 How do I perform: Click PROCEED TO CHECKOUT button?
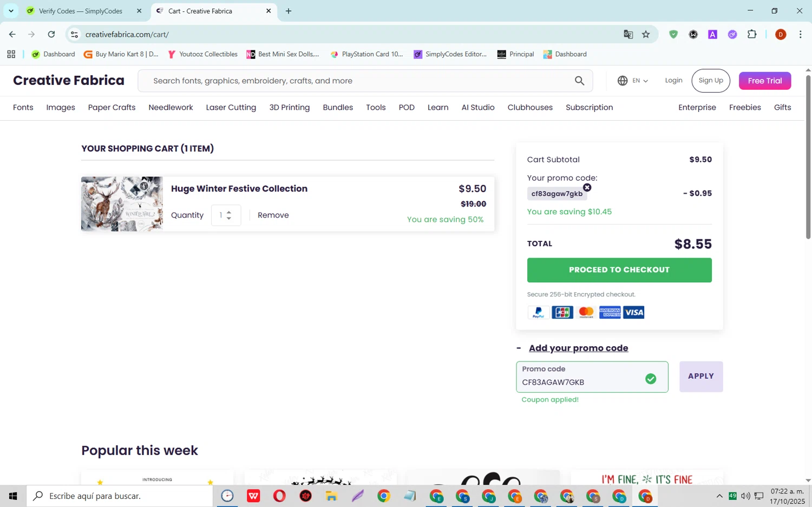point(619,270)
